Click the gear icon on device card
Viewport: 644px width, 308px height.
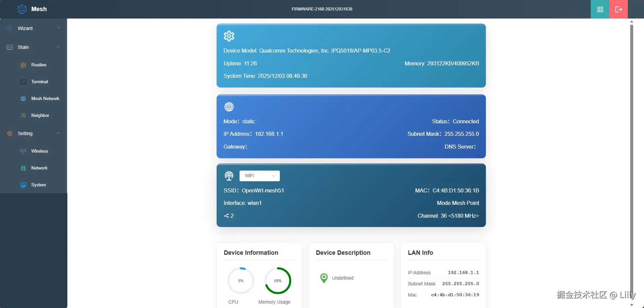[x=229, y=36]
